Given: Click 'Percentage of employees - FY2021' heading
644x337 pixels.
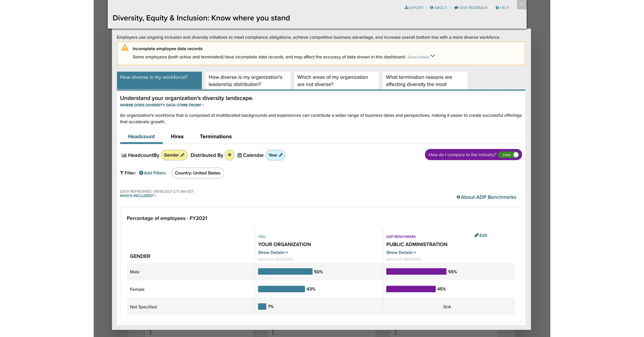Looking at the screenshot, I should pyautogui.click(x=167, y=218).
